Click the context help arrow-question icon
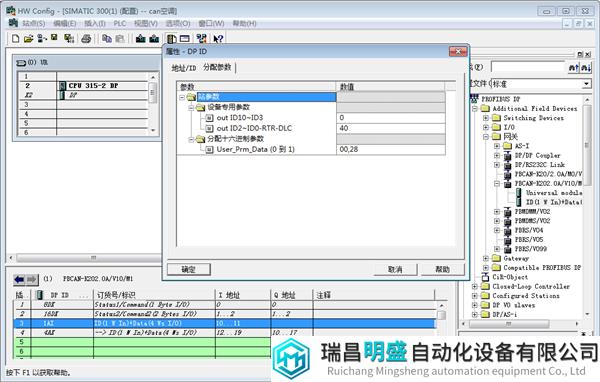This screenshot has width=600, height=382. click(x=218, y=38)
